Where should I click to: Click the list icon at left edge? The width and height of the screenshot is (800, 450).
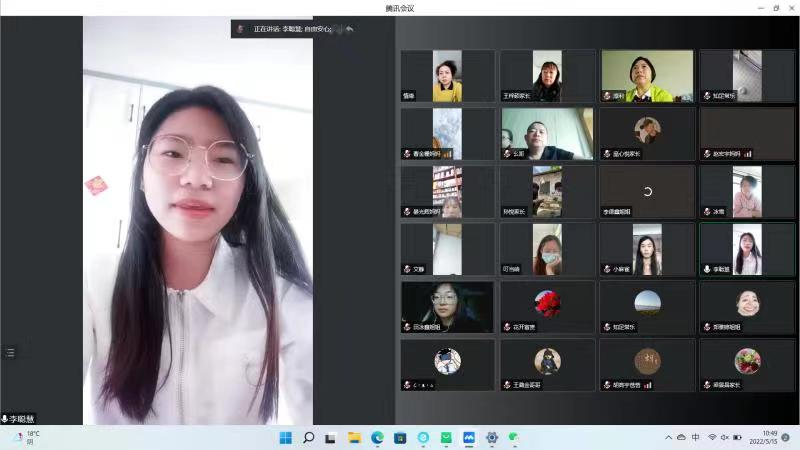[x=11, y=353]
